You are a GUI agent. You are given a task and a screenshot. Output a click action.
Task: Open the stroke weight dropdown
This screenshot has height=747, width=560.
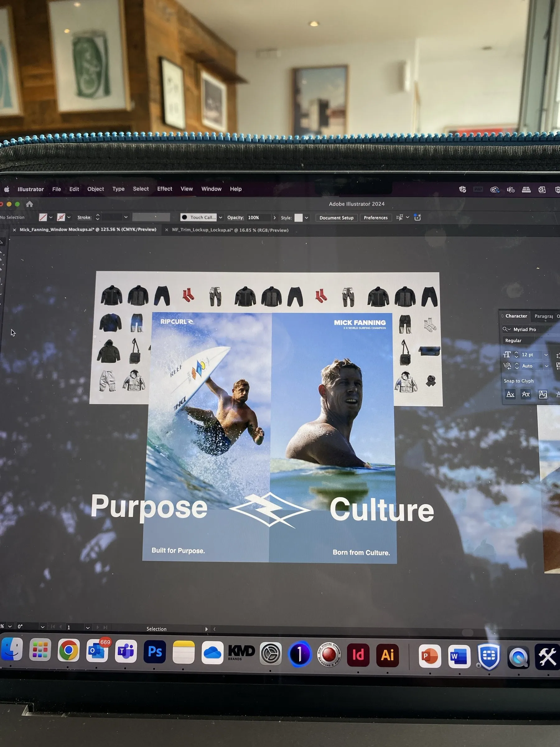click(x=126, y=217)
